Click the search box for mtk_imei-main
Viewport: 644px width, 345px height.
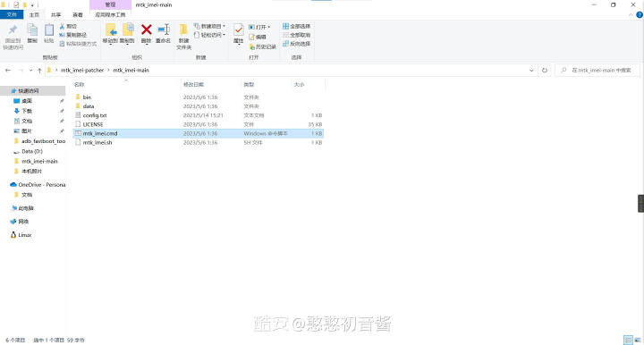click(597, 70)
